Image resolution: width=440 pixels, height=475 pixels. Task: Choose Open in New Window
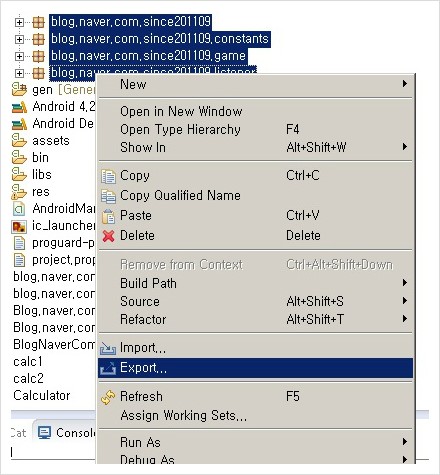coord(255,111)
